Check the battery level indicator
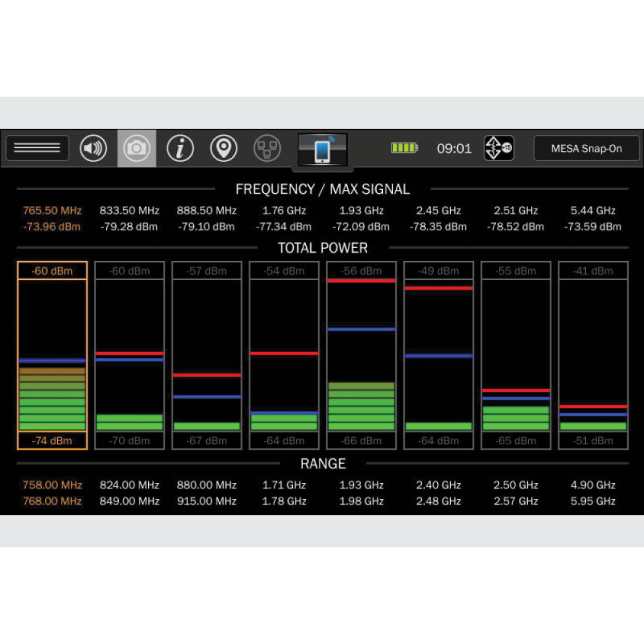 [405, 148]
